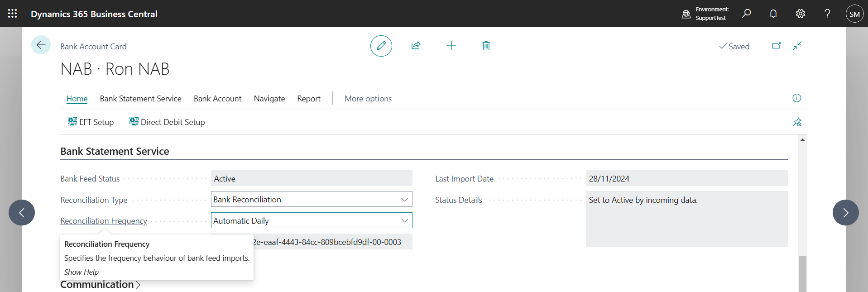Open Direct Debit Setup
The image size is (868, 292).
[x=167, y=122]
